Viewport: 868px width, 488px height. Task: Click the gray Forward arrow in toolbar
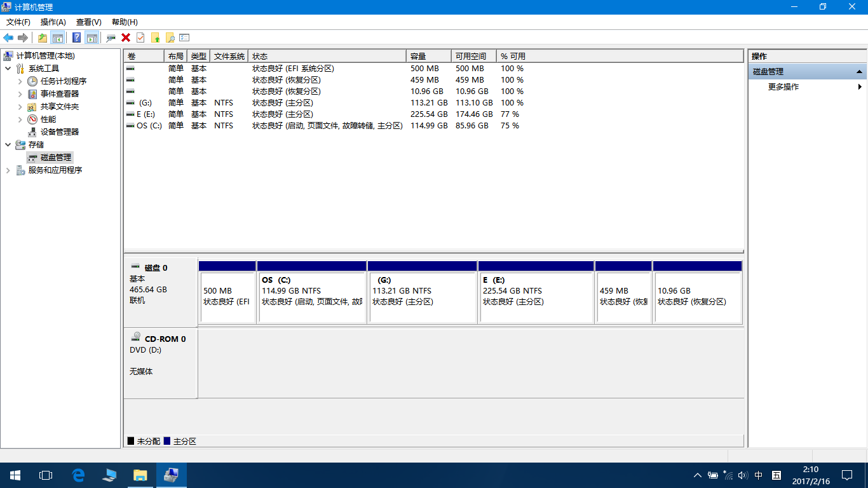[23, 37]
